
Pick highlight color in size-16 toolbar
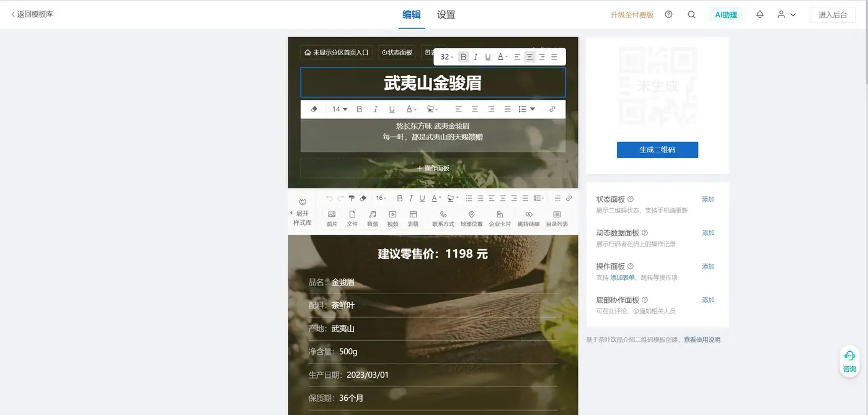pyautogui.click(x=453, y=198)
